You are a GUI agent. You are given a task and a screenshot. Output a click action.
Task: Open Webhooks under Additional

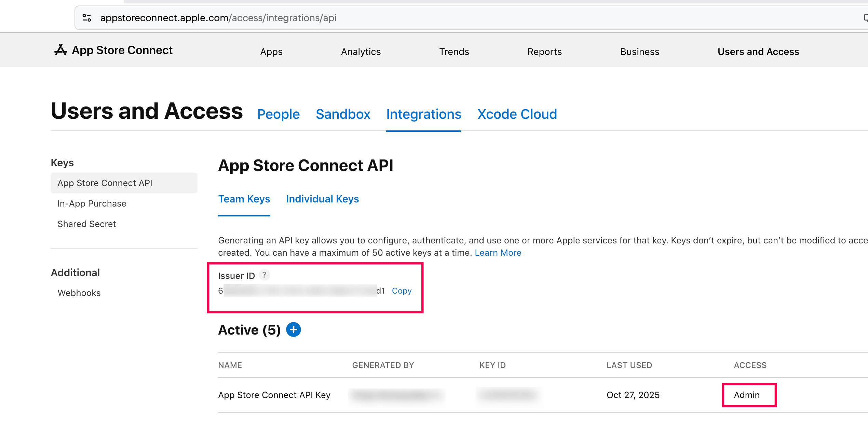[x=79, y=293]
